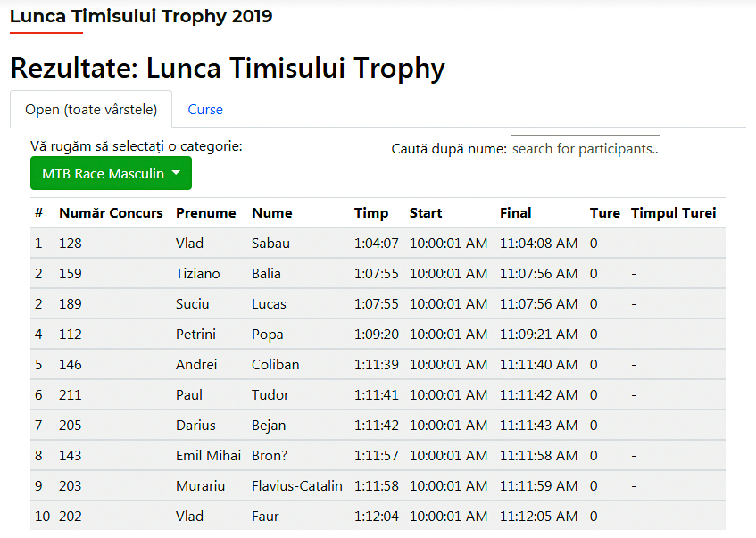Viewport: 756px width, 538px height.
Task: Click the Start column header
Action: [426, 213]
